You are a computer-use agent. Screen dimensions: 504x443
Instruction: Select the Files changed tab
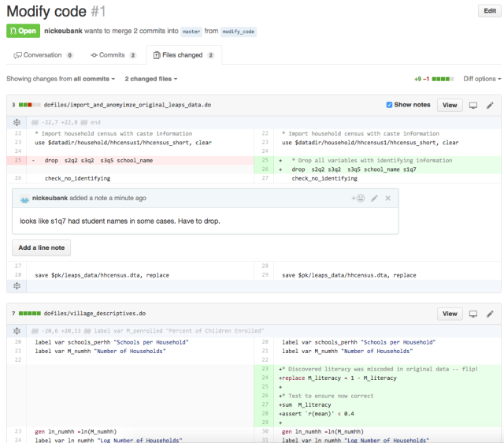[183, 55]
